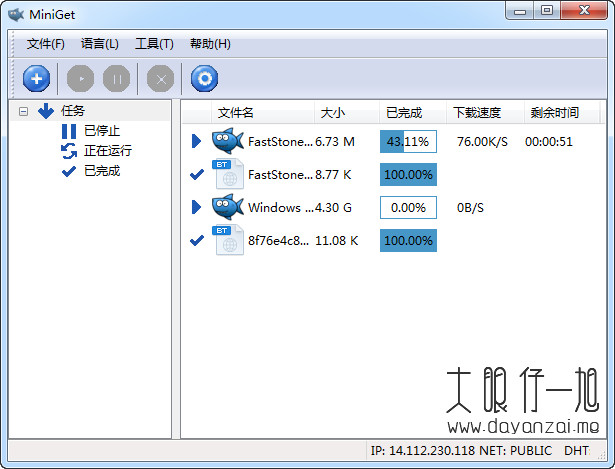Click the greyed-out pause download button
Viewport: 615px width, 469px height.
(116, 79)
